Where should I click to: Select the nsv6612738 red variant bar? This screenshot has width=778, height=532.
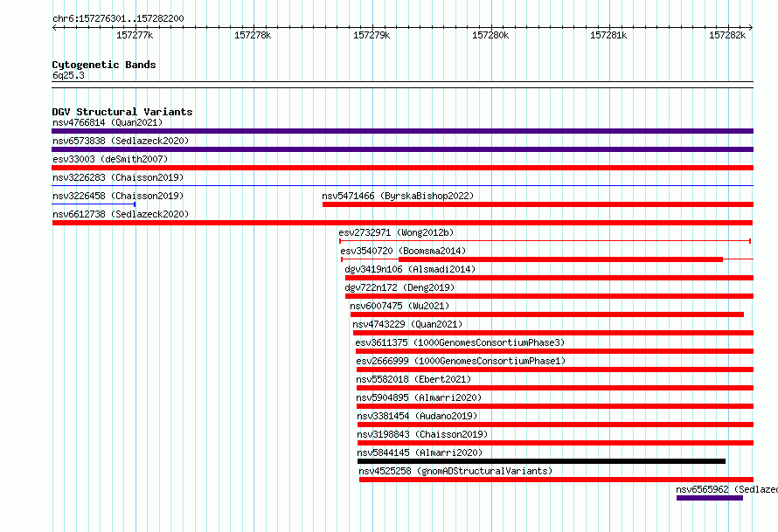[402, 223]
